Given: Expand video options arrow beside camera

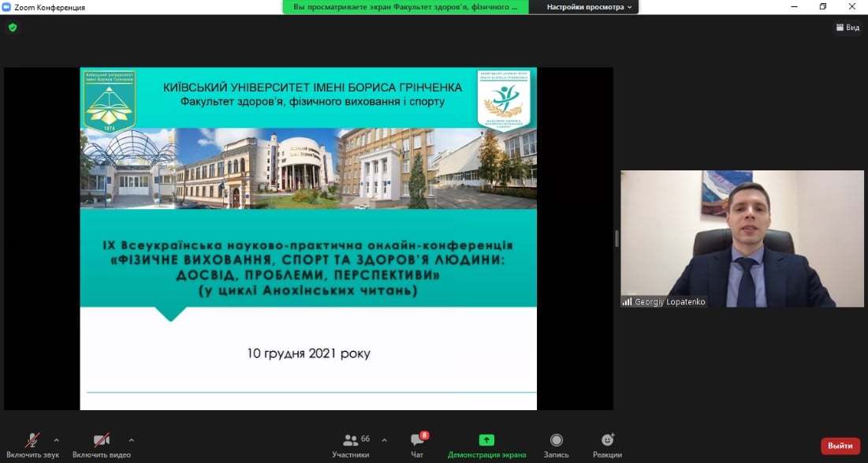Looking at the screenshot, I should point(131,440).
